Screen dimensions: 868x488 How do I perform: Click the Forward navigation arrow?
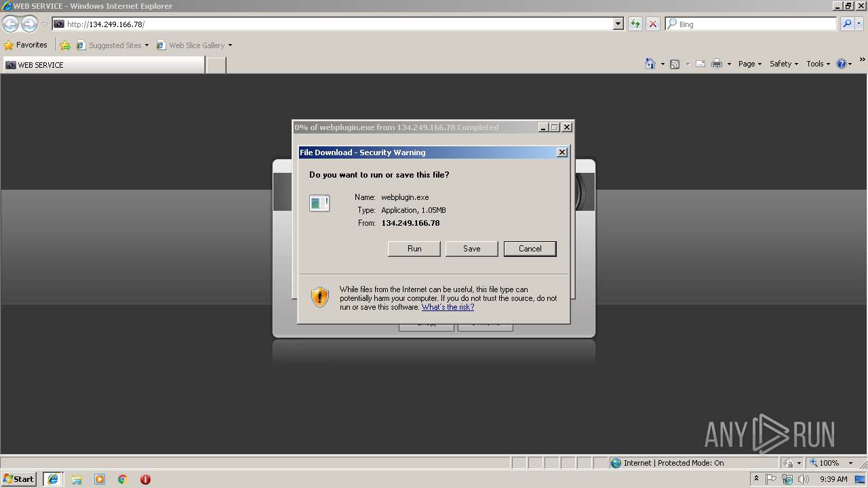(x=29, y=24)
